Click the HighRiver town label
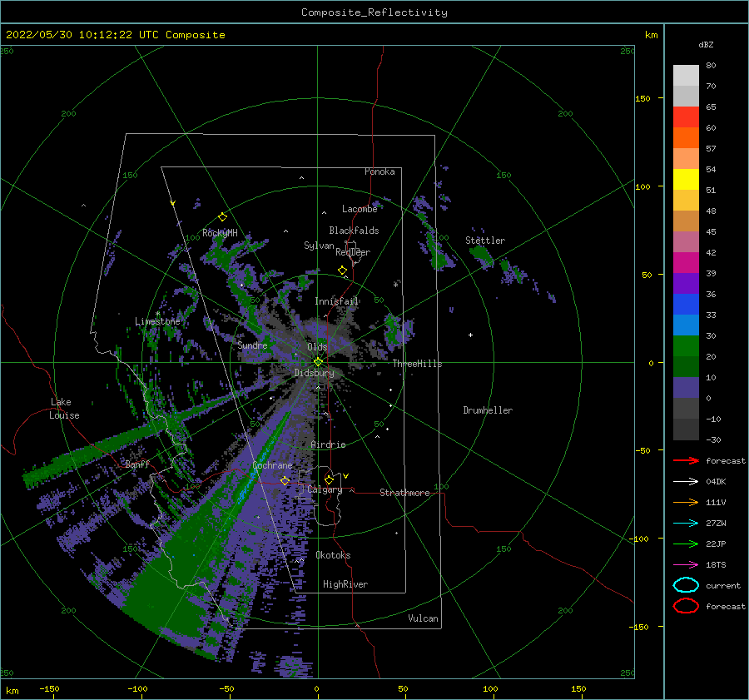The image size is (749, 700). [345, 584]
